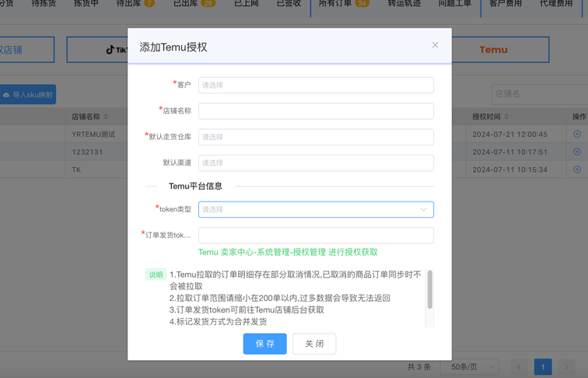Select the Temu platform tab
Screen dimensions: 588x378
pyautogui.click(x=493, y=50)
